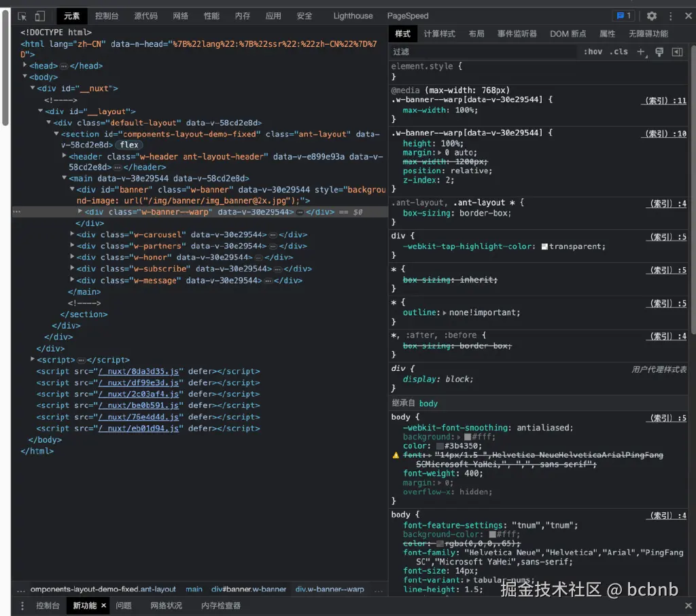Screen dimensions: 696x616
Task: Expand the inline script element node
Action: 33,359
